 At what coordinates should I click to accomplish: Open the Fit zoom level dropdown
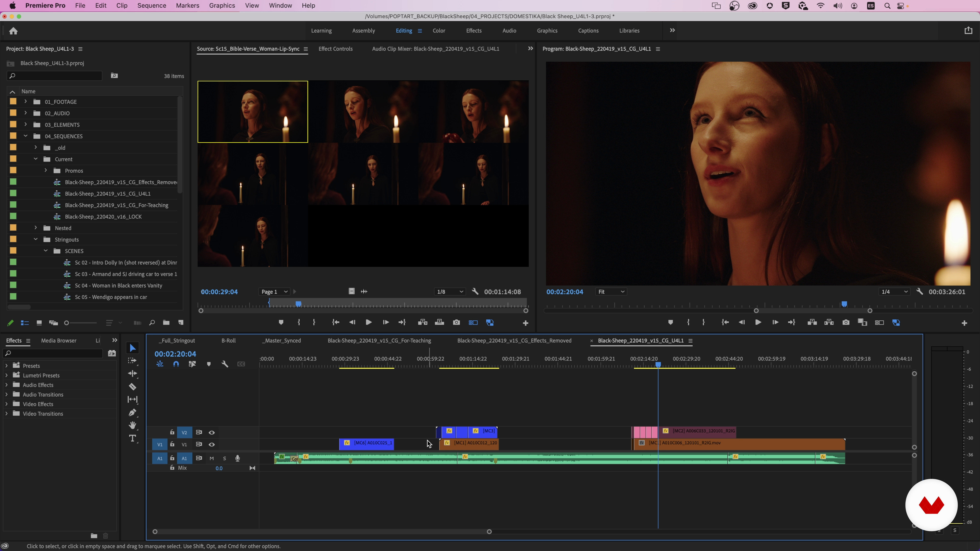click(611, 292)
